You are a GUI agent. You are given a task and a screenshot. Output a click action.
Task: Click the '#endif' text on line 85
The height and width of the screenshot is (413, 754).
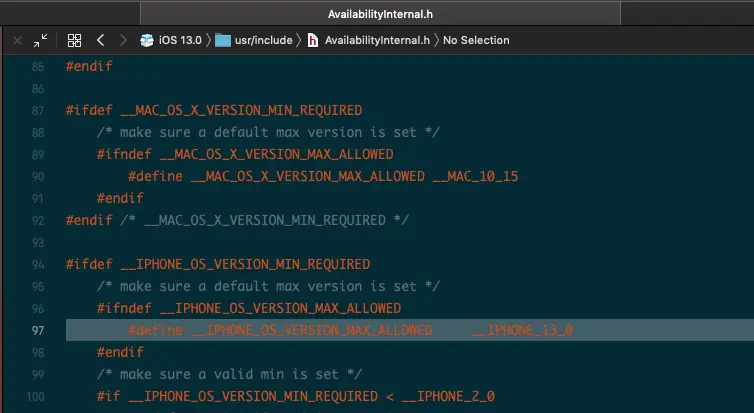[x=89, y=66]
